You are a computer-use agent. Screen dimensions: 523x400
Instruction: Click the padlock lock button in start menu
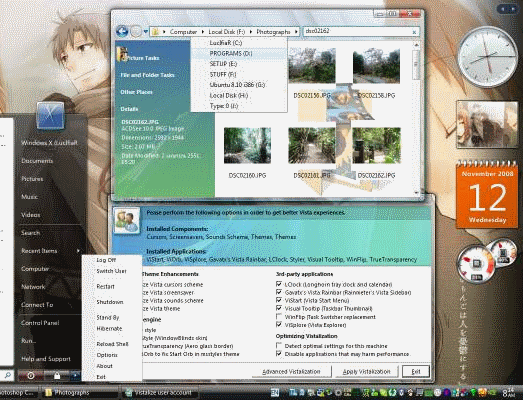click(57, 376)
